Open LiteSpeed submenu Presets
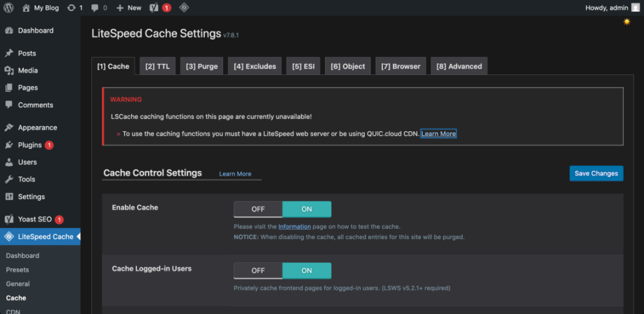 point(17,270)
